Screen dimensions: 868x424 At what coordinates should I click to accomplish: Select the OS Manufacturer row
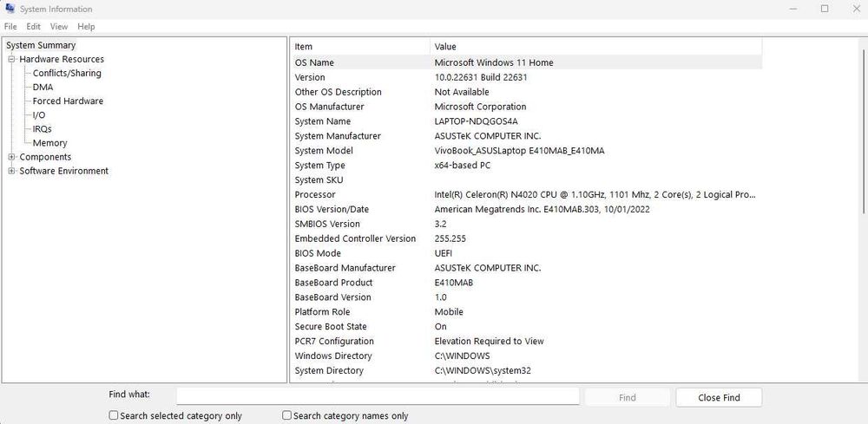[527, 107]
